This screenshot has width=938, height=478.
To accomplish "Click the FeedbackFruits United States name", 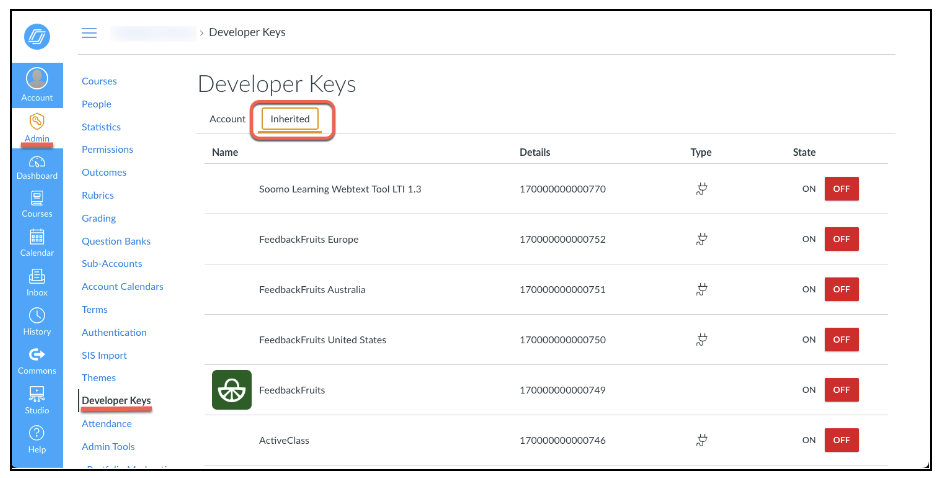I will pyautogui.click(x=322, y=340).
